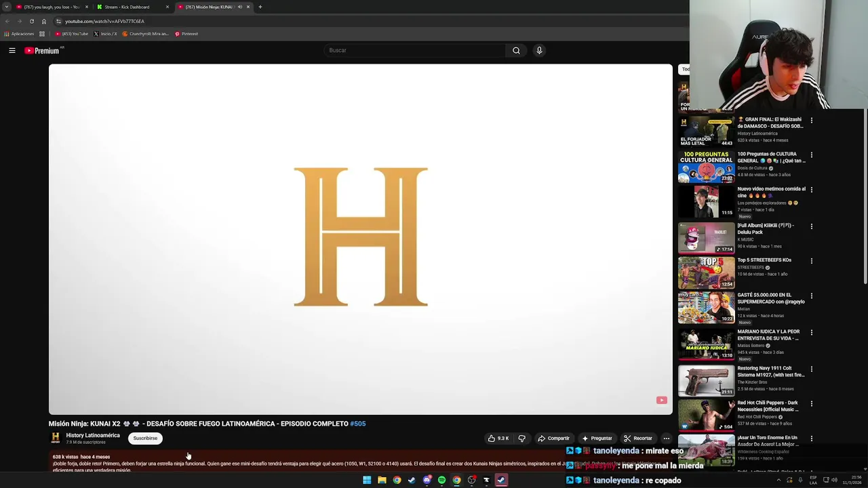The width and height of the screenshot is (868, 488).
Task: Open the Recortar clip tool
Action: 637,439
